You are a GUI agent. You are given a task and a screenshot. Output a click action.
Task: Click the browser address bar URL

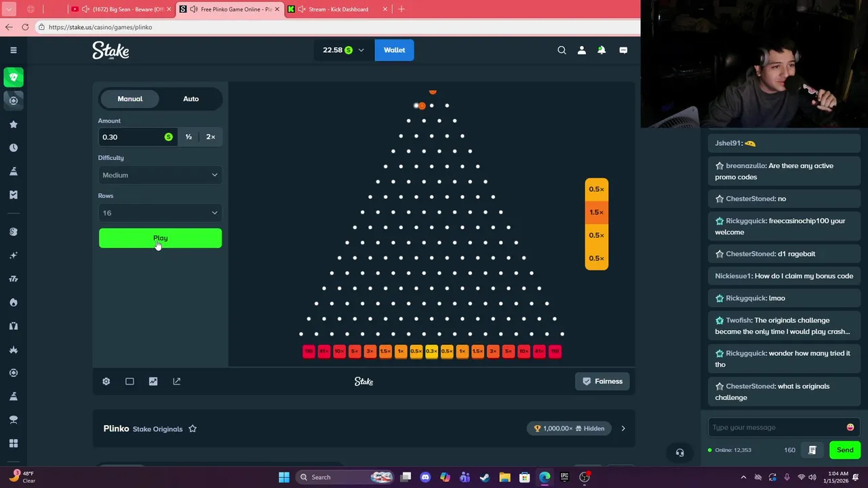click(x=100, y=27)
